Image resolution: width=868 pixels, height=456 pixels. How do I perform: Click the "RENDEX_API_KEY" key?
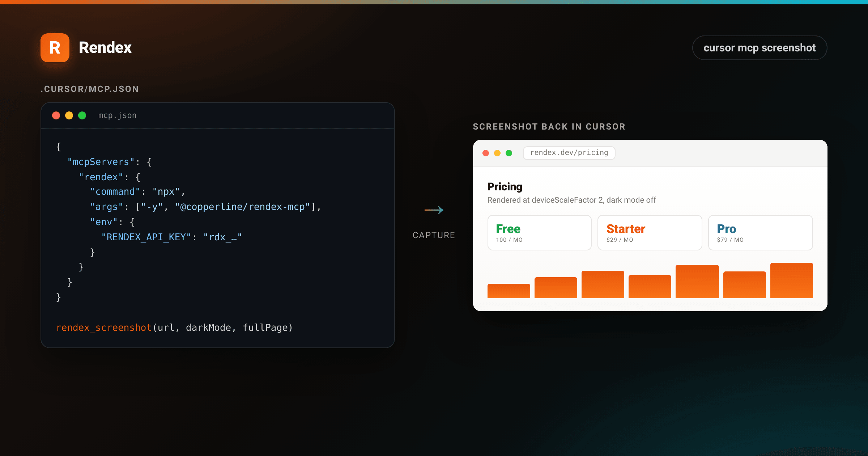146,237
